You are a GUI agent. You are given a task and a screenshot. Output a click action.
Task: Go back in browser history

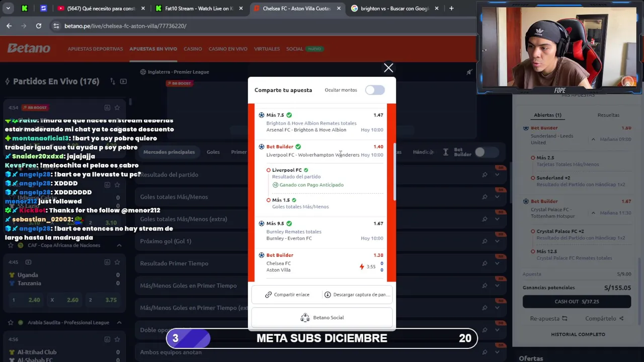click(9, 26)
